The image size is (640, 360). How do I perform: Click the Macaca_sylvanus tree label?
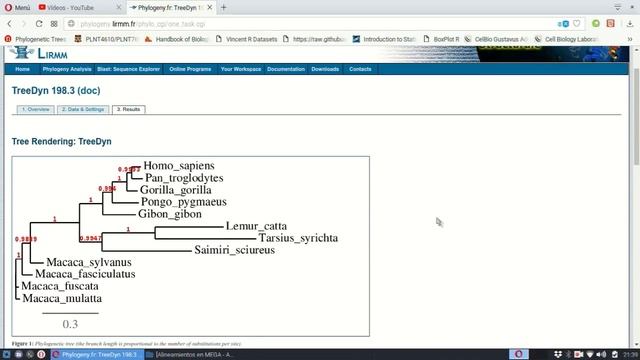coord(89,262)
